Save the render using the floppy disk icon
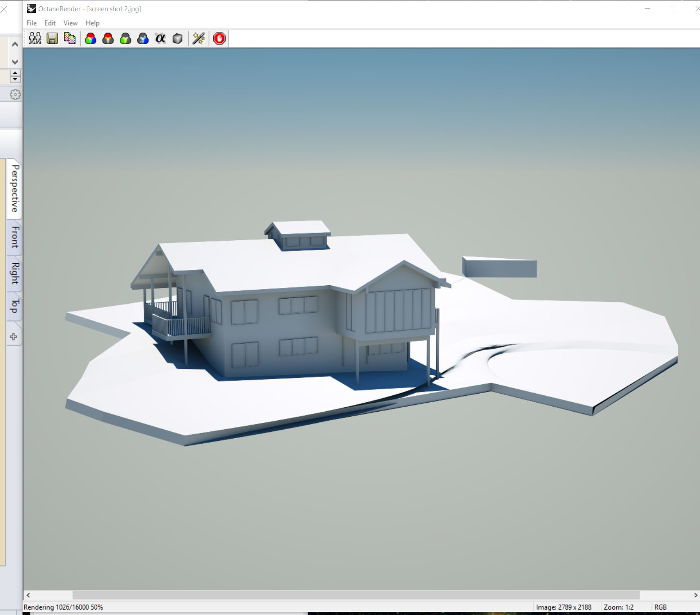The image size is (700, 615). pyautogui.click(x=52, y=39)
